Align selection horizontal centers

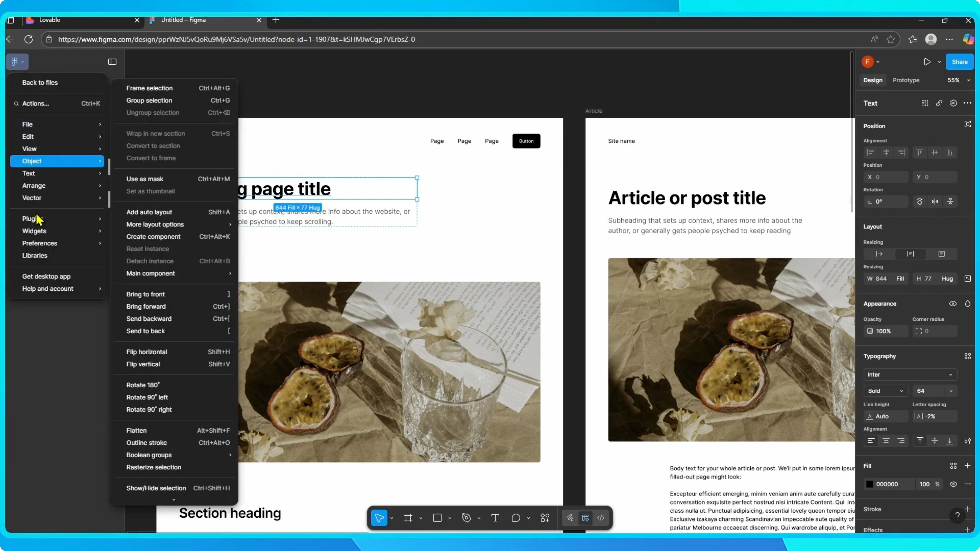pyautogui.click(x=886, y=153)
